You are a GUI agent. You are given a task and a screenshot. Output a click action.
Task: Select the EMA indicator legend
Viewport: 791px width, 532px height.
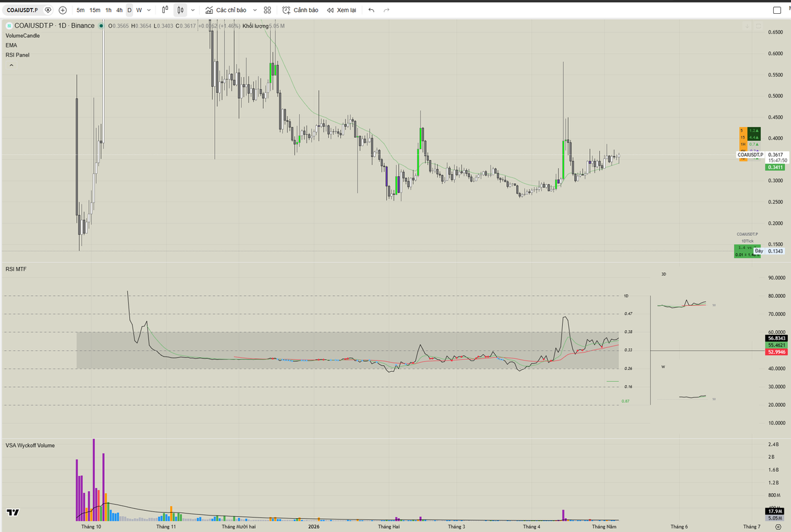11,45
